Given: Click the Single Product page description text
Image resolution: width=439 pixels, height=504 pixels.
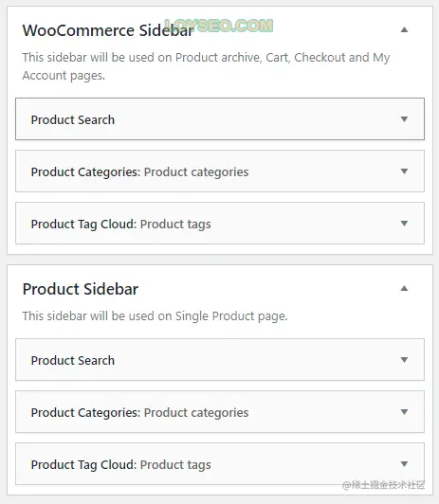Looking at the screenshot, I should 155,316.
